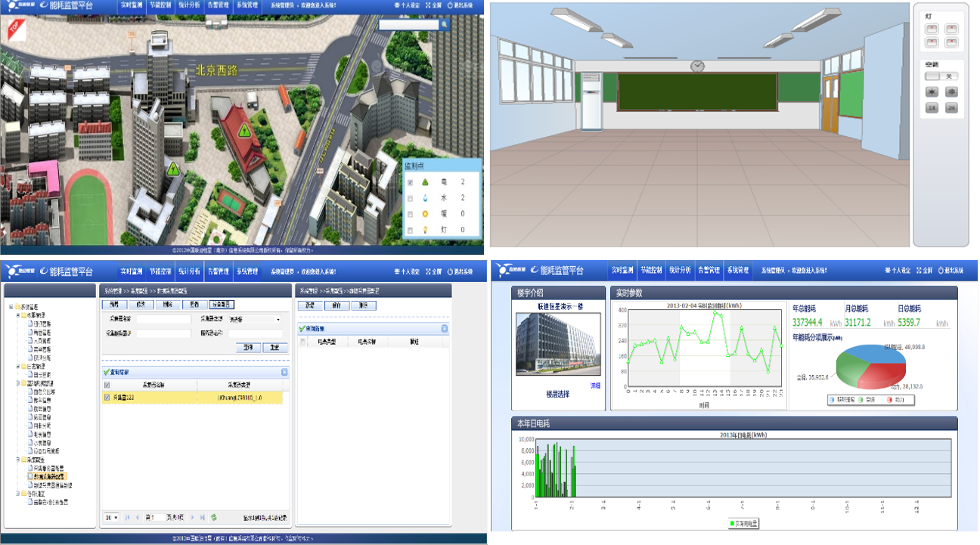Click the building photo thumbnail
980x545 pixels.
pyautogui.click(x=557, y=344)
